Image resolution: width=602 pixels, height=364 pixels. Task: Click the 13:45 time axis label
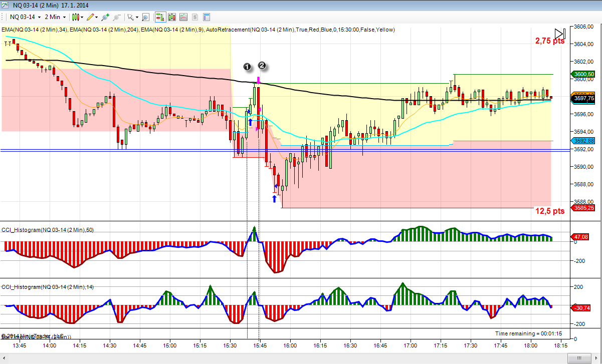pos(19,345)
